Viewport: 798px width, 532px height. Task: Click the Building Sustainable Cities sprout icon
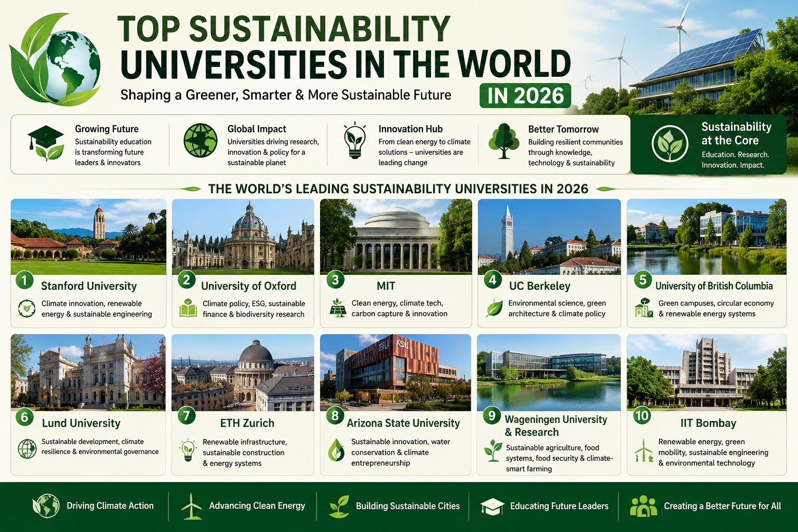[339, 507]
